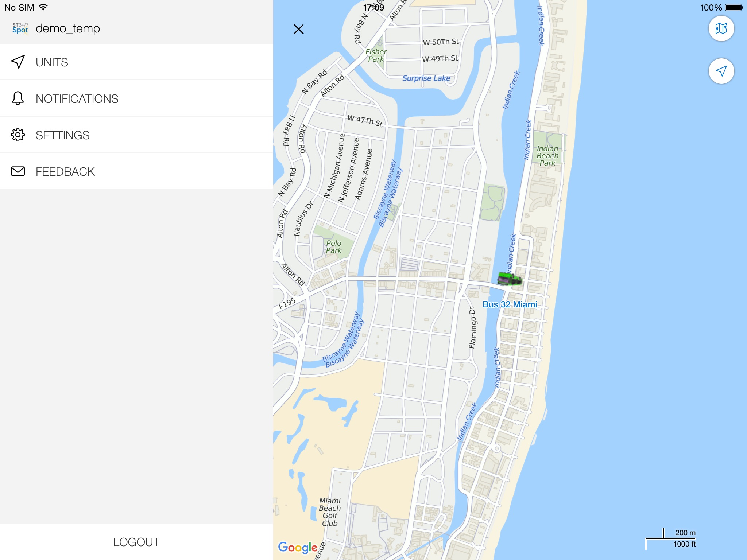The width and height of the screenshot is (747, 560).
Task: Click the Feedback envelope icon
Action: tap(18, 171)
